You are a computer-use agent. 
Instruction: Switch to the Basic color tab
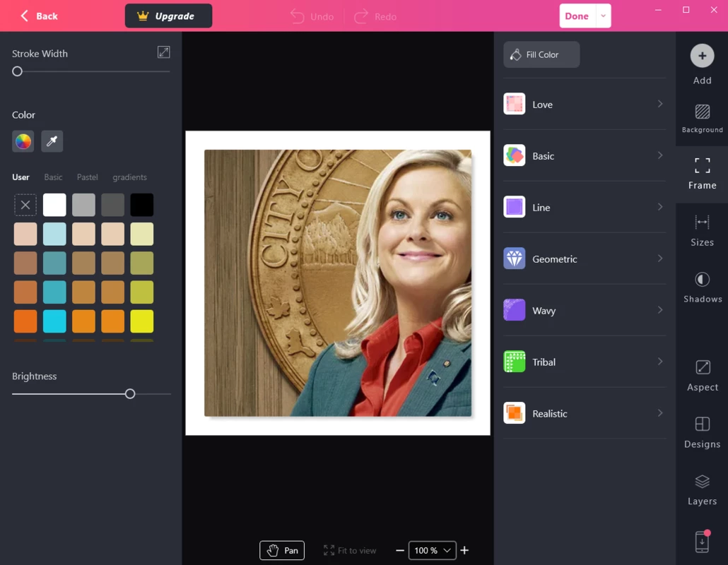pos(53,177)
